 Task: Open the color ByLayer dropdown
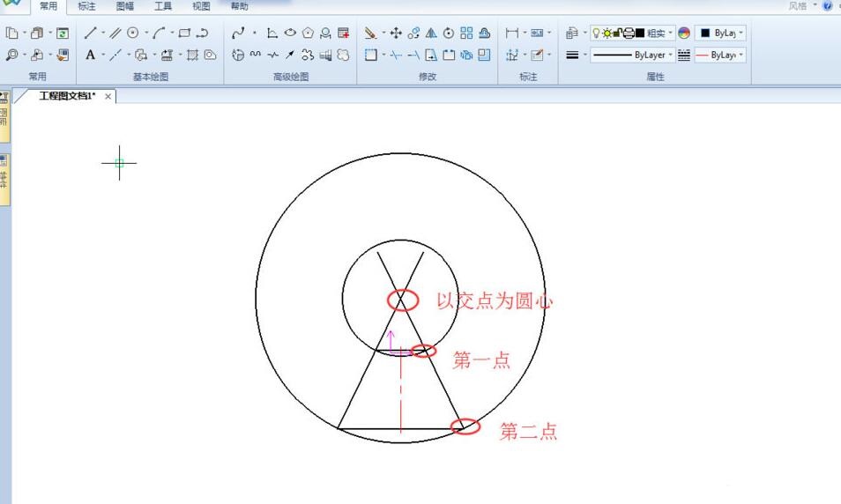coord(741,33)
